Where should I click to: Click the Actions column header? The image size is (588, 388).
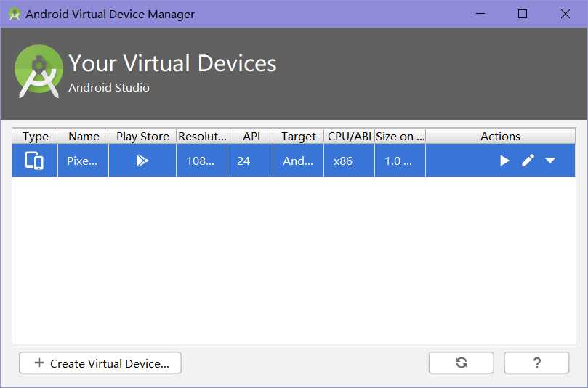(501, 136)
